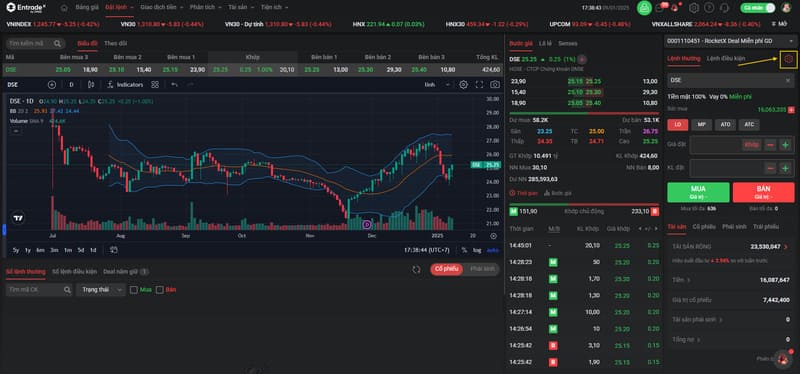800x374 pixels.
Task: Select MP order type
Action: coord(702,124)
